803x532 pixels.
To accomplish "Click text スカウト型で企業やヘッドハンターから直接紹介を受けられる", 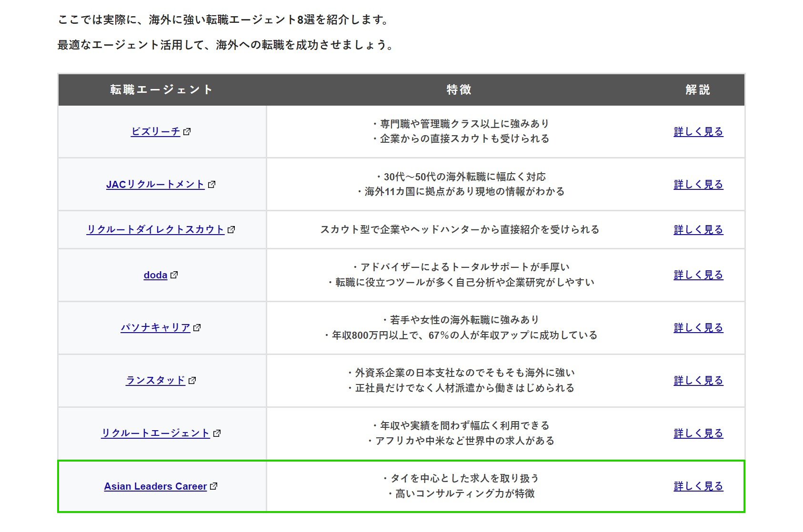I will [x=460, y=229].
